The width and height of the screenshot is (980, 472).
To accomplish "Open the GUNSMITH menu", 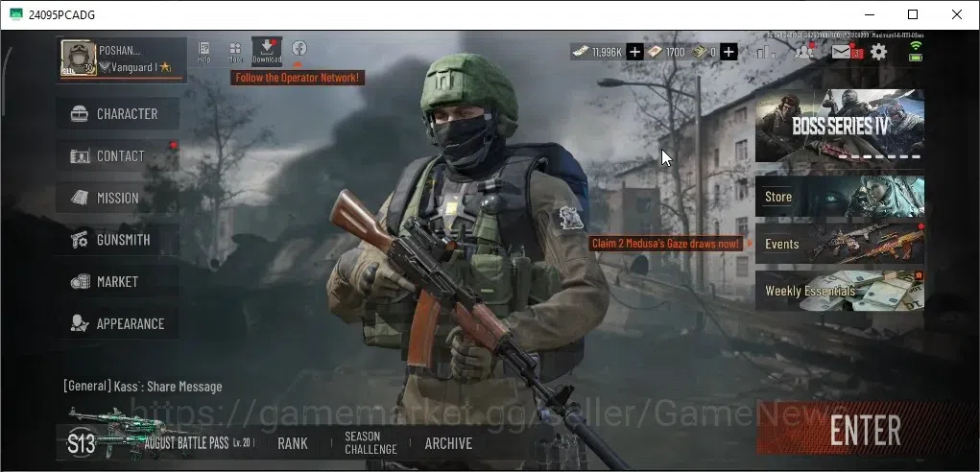I will (x=118, y=240).
